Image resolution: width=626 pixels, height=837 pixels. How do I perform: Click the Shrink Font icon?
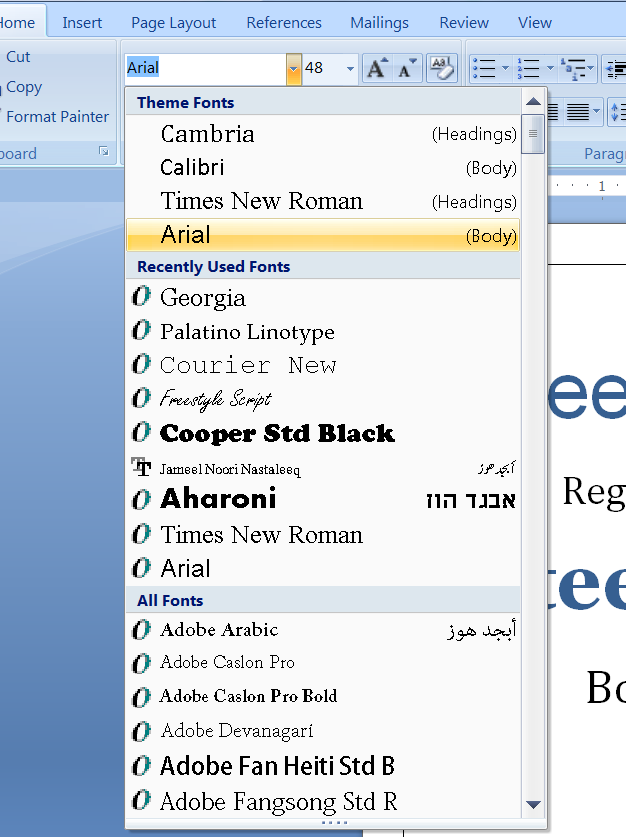407,68
